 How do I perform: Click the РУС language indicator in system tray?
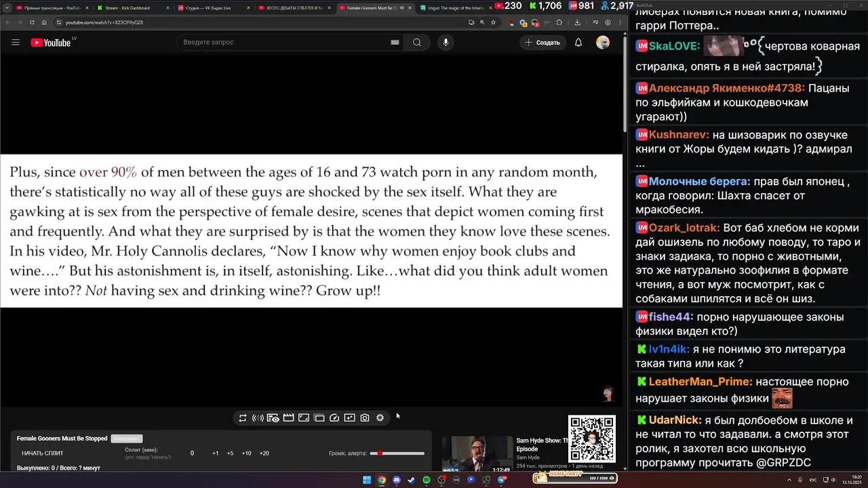[813, 480]
